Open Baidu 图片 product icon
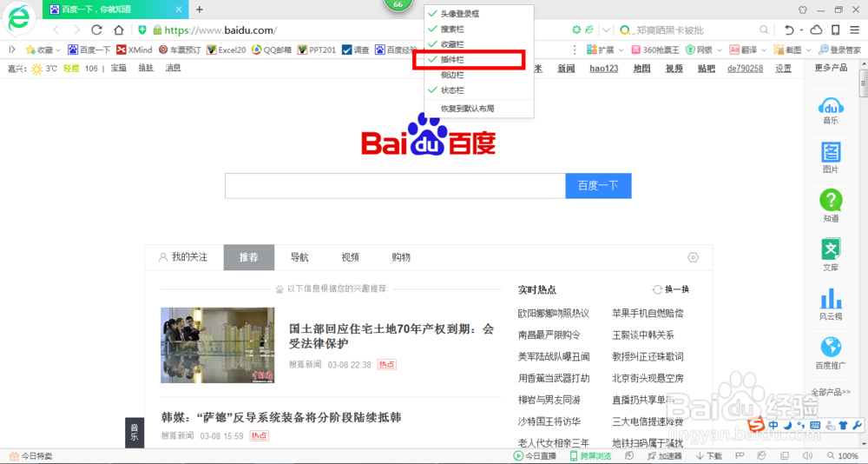This screenshot has height=464, width=868. click(831, 158)
